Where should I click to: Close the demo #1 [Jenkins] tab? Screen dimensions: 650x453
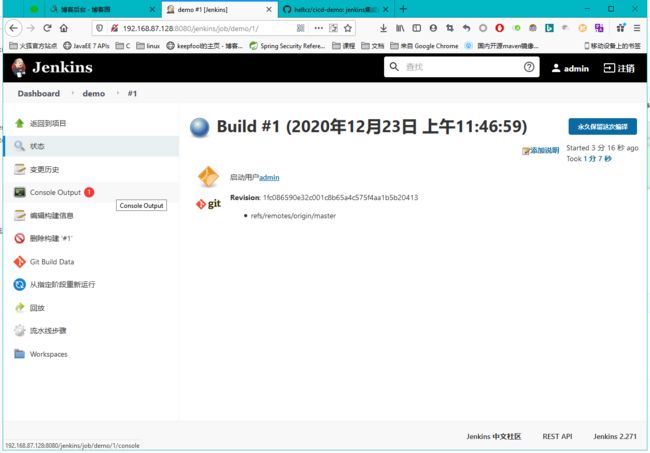[x=269, y=9]
